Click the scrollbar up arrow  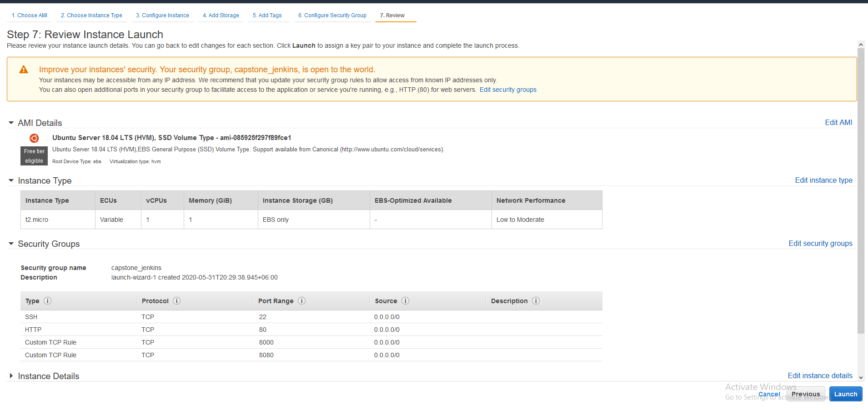(861, 45)
